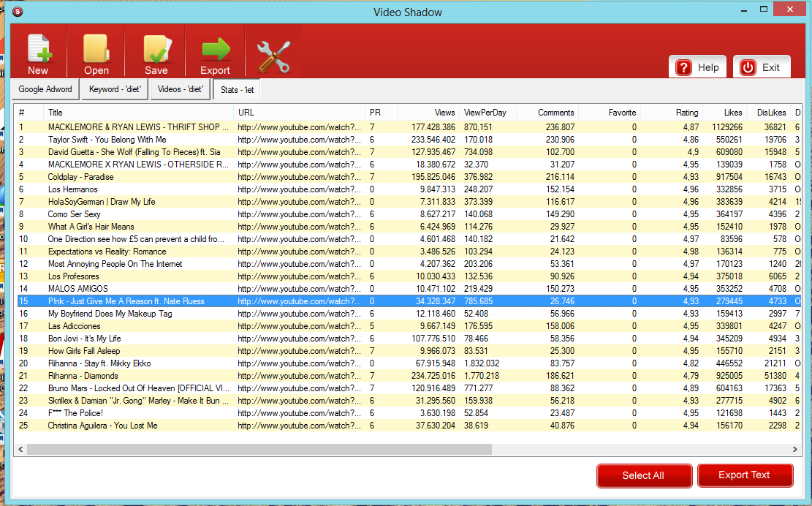812x506 pixels.
Task: Select What A Girl's Hair Means row
Action: 409,227
